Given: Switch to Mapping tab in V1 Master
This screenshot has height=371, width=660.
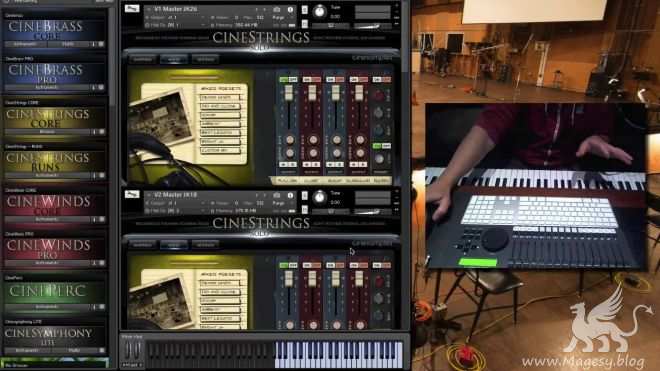Looking at the screenshot, I should tap(143, 59).
